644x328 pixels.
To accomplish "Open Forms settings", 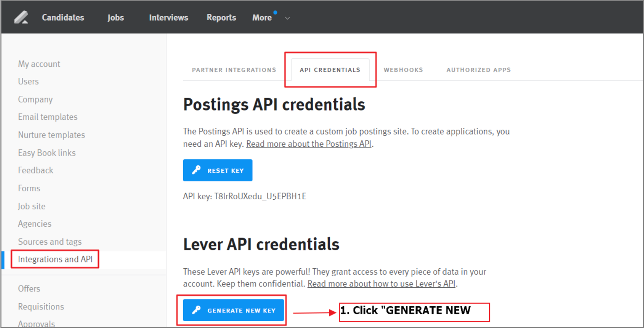I will [x=29, y=188].
